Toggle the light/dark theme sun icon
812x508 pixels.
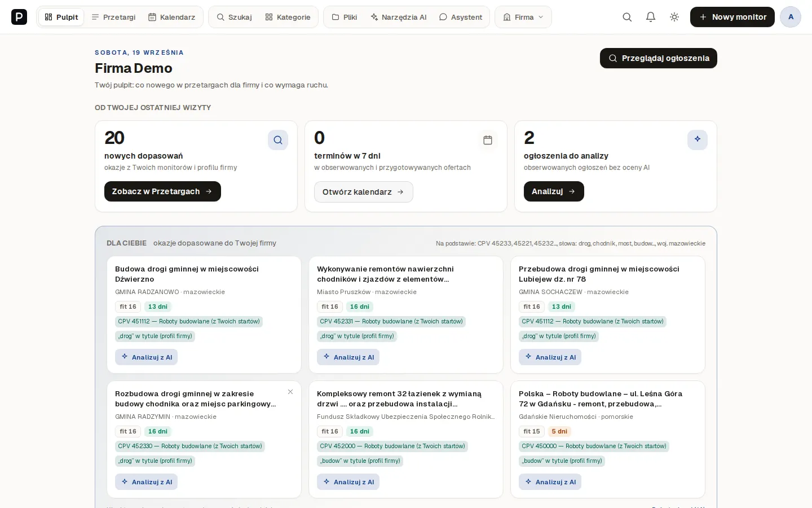(674, 17)
